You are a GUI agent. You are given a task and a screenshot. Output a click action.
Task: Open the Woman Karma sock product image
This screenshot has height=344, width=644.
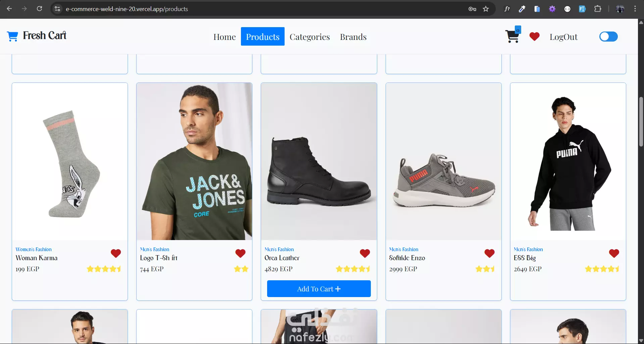[70, 162]
